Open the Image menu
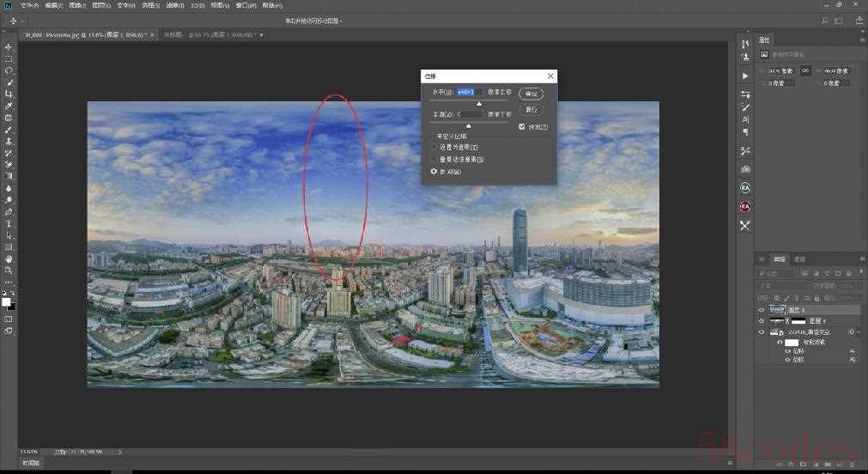This screenshot has width=868, height=474. 77,5
